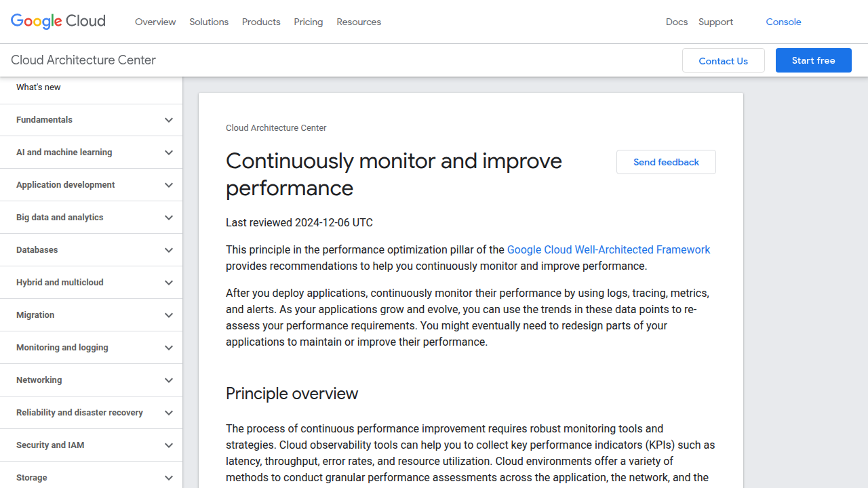Open the Google Cloud Well-Architected Framework link
Screen dimensions: 868x488
pos(609,249)
